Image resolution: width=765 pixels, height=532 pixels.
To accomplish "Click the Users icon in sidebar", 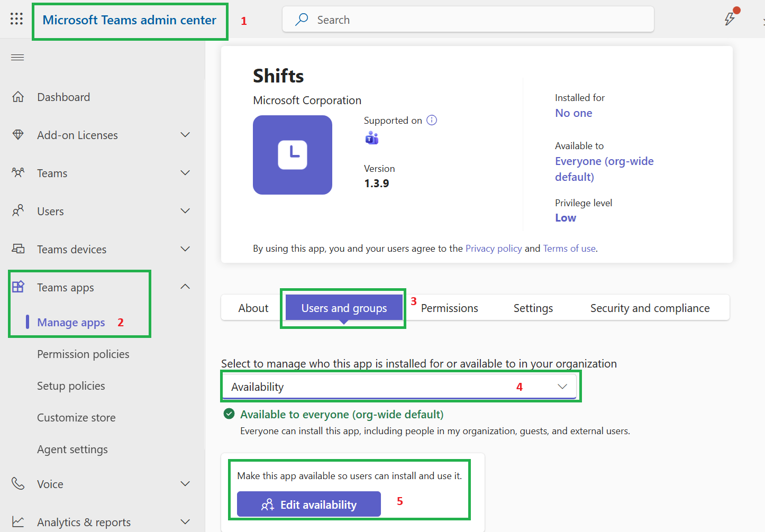I will pos(18,211).
